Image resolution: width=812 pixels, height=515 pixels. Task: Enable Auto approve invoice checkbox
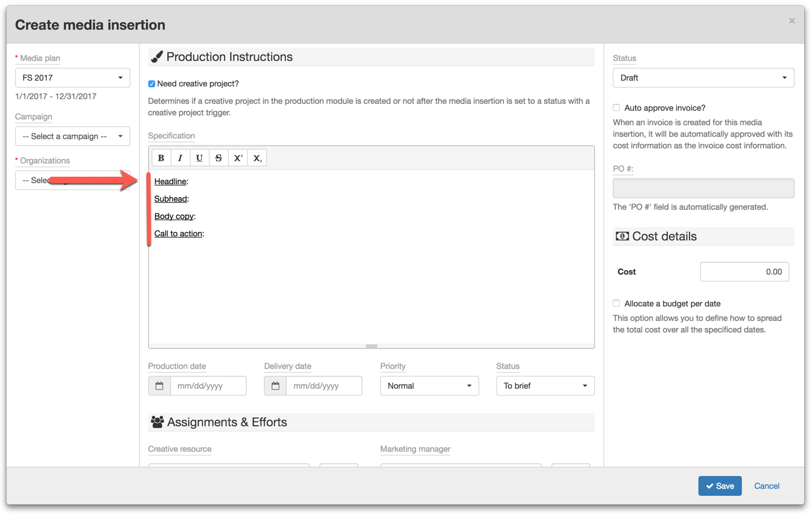[616, 108]
